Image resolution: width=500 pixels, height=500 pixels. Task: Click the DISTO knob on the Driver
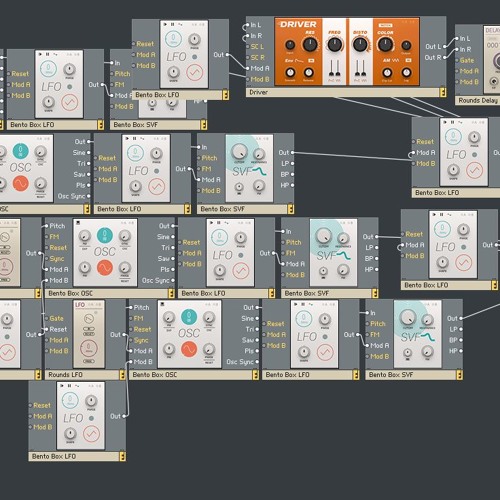coord(360,45)
